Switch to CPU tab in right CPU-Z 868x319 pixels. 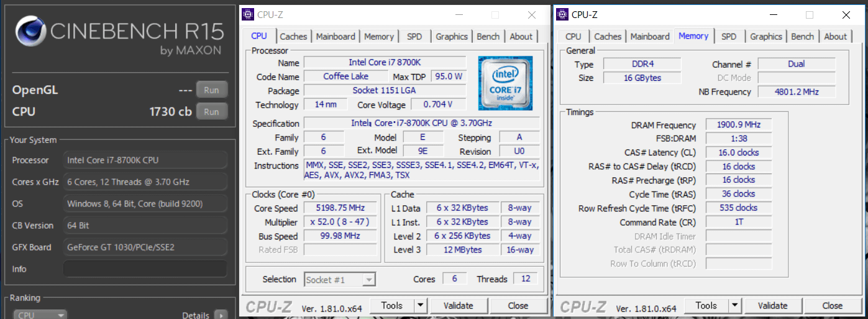pos(573,37)
